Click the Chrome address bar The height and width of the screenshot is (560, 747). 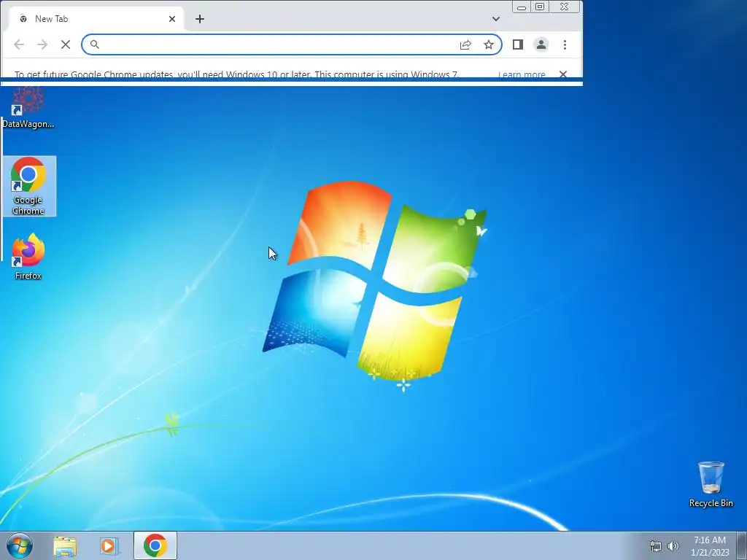pyautogui.click(x=292, y=44)
